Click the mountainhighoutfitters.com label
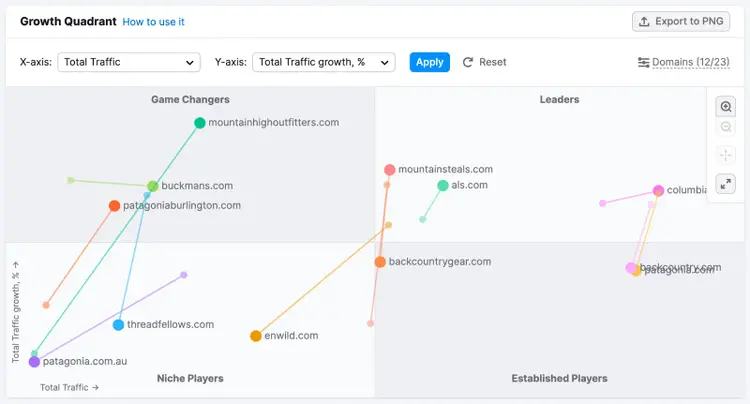Viewport: 750px width, 404px height. pyautogui.click(x=274, y=122)
